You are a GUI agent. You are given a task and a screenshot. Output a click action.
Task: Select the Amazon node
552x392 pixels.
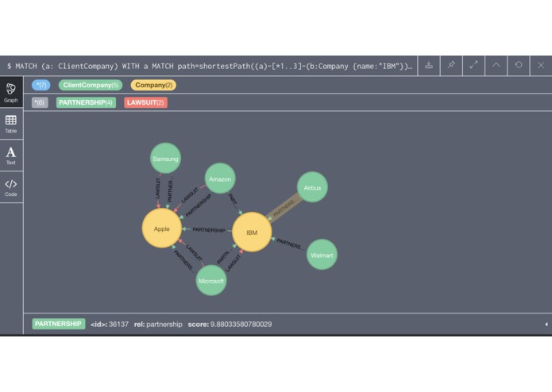click(x=220, y=179)
